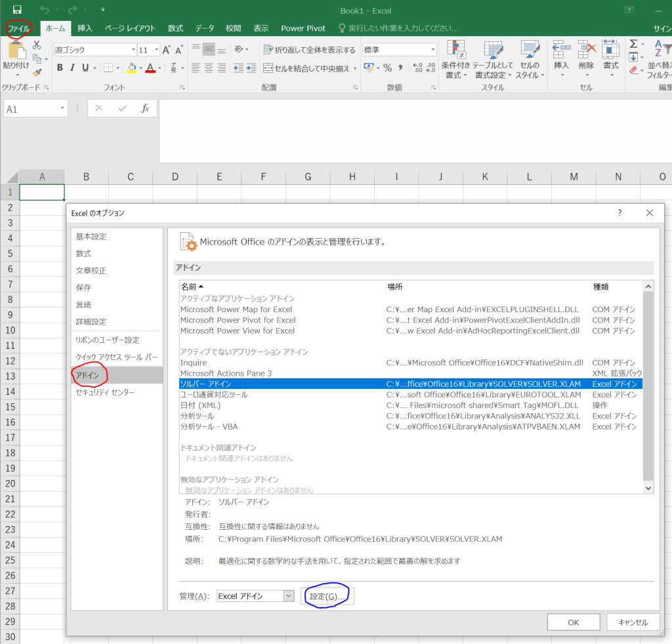Apply the yellow fill color swatch
The height and width of the screenshot is (644, 672).
[x=131, y=68]
